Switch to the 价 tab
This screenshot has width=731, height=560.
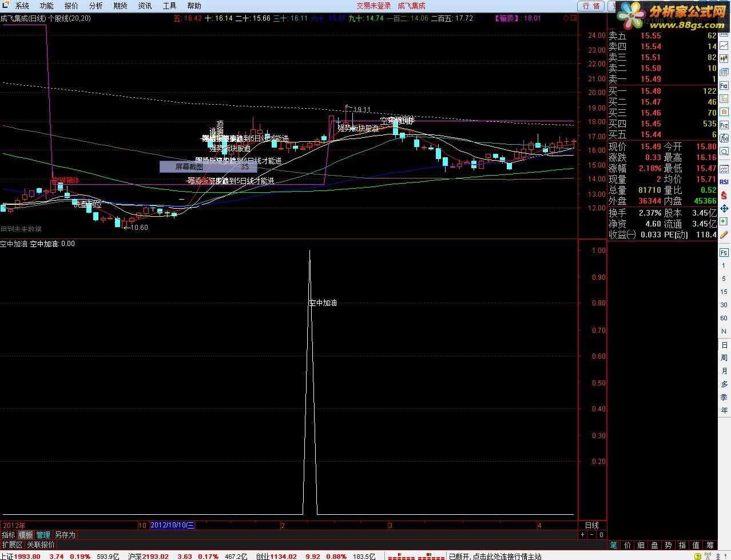[x=627, y=545]
